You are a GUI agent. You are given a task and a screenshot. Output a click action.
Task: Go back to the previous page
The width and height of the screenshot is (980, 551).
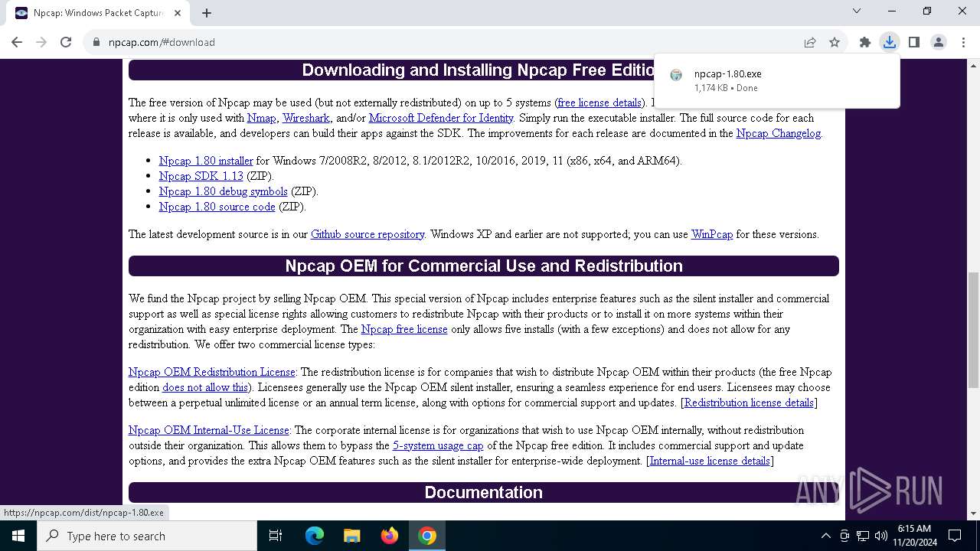click(17, 42)
